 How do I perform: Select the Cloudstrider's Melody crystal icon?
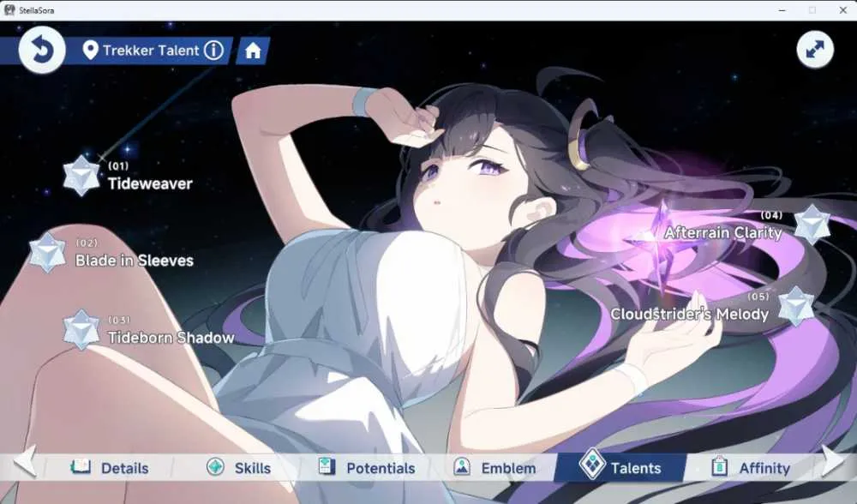[x=796, y=306]
